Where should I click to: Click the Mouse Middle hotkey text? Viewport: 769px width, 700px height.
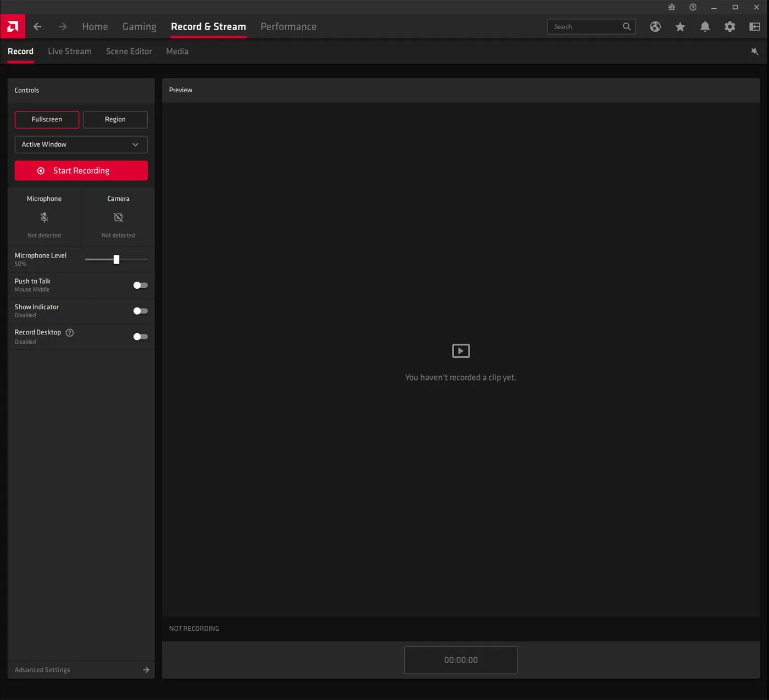pos(32,290)
